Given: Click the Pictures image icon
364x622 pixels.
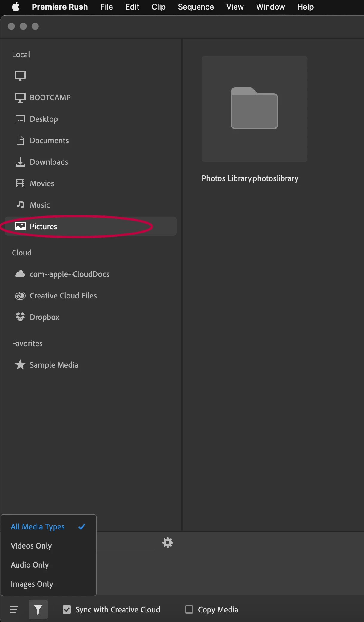Looking at the screenshot, I should [20, 226].
